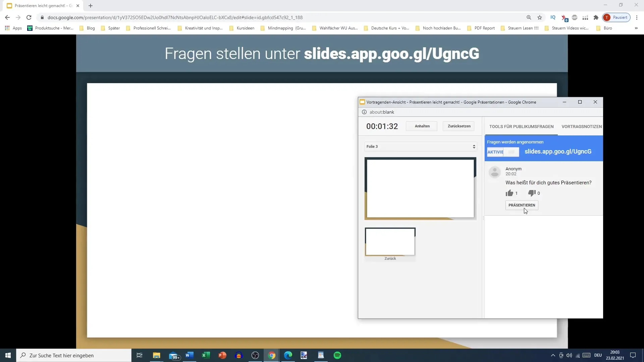Open Task View in the taskbar
The image size is (644, 362).
click(x=140, y=355)
